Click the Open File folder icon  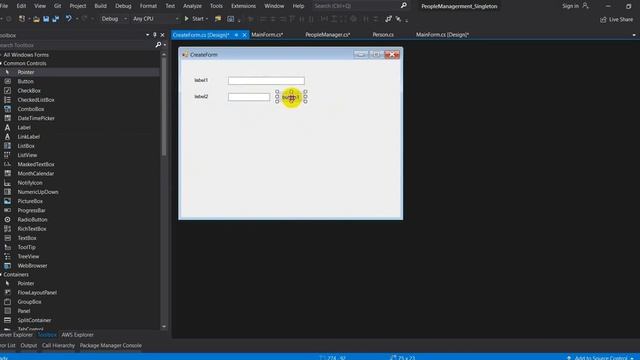pyautogui.click(x=36, y=19)
